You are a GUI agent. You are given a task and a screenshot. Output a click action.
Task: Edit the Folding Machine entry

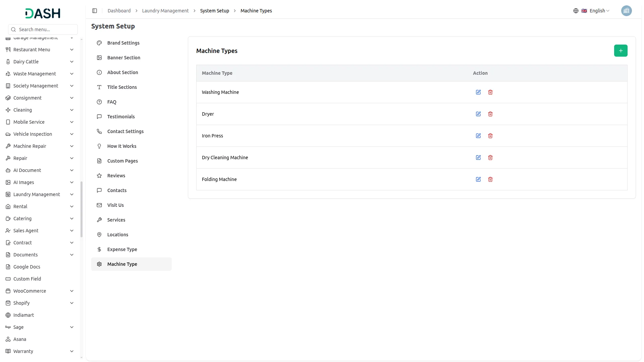click(478, 179)
